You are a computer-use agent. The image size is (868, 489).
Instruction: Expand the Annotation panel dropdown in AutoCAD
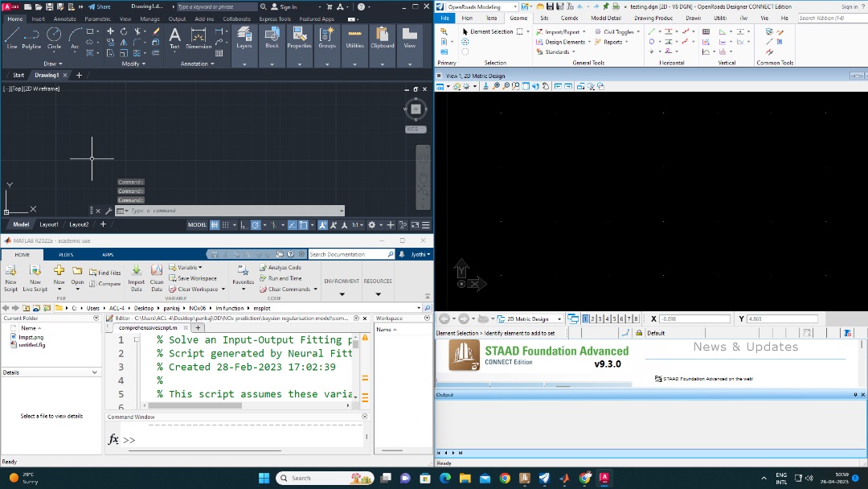197,64
